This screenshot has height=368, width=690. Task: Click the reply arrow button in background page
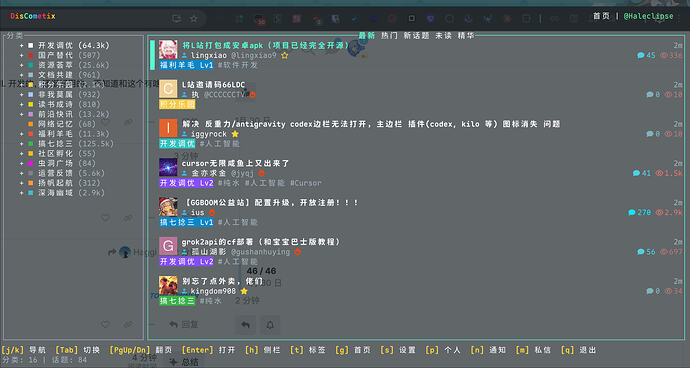point(246,325)
